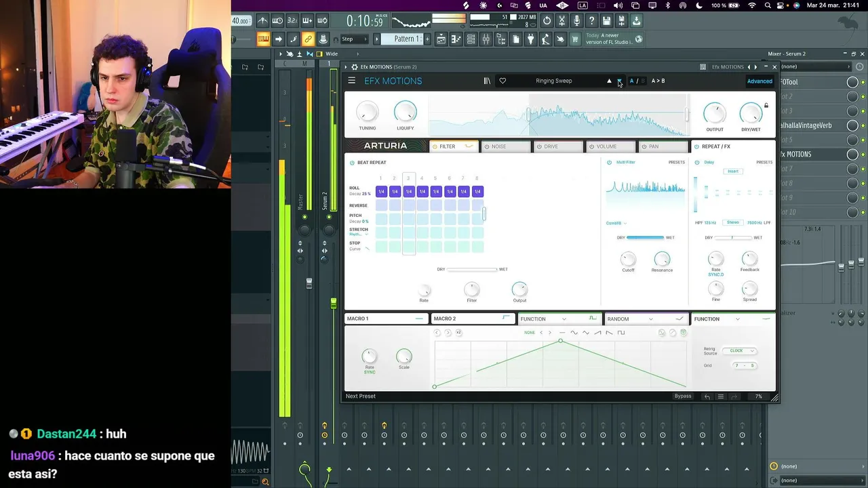This screenshot has height=488, width=868.
Task: Select the previous preset with the up arrow
Action: point(609,81)
